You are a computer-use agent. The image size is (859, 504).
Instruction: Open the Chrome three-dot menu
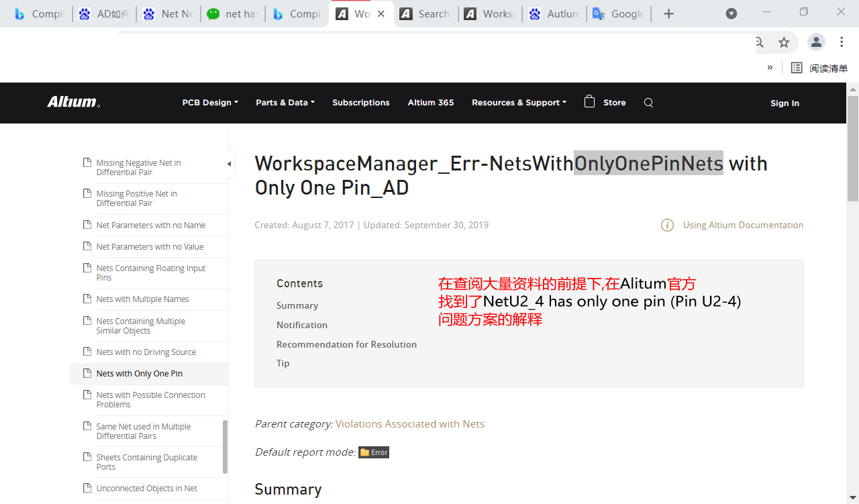point(842,42)
